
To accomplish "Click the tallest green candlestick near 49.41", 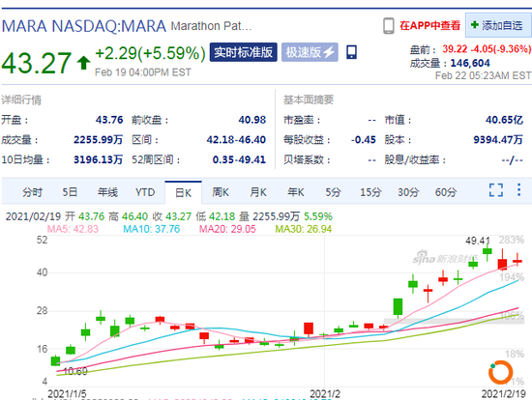I will (x=488, y=251).
